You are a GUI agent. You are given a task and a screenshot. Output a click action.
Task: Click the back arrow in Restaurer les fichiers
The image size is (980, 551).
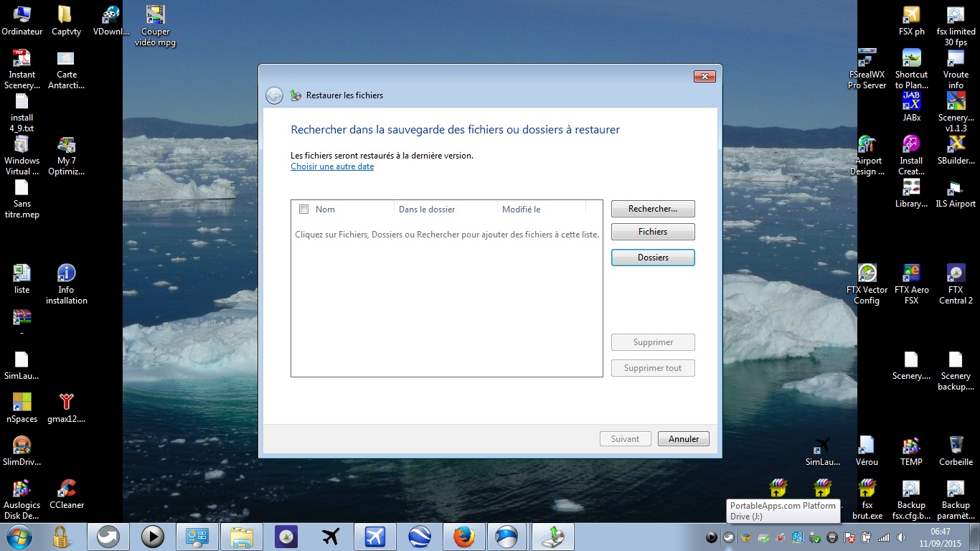(x=274, y=95)
